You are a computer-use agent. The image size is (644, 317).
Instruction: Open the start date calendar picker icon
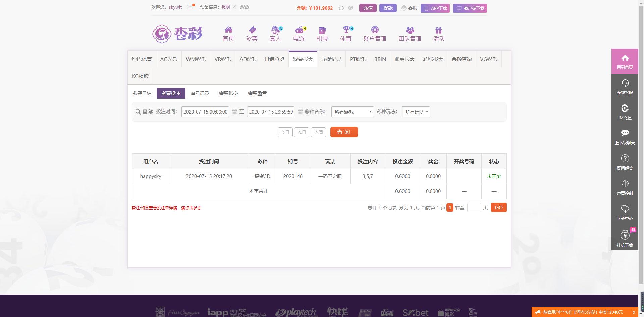(234, 112)
